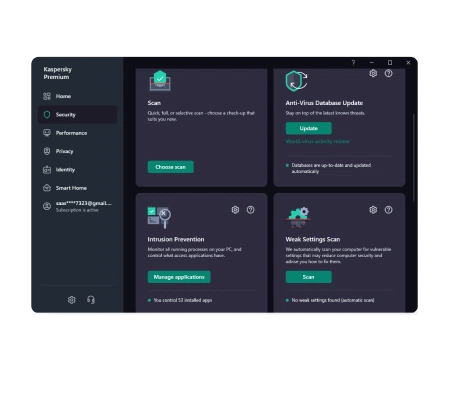
Task: Open World virus activity review link
Action: tap(318, 141)
